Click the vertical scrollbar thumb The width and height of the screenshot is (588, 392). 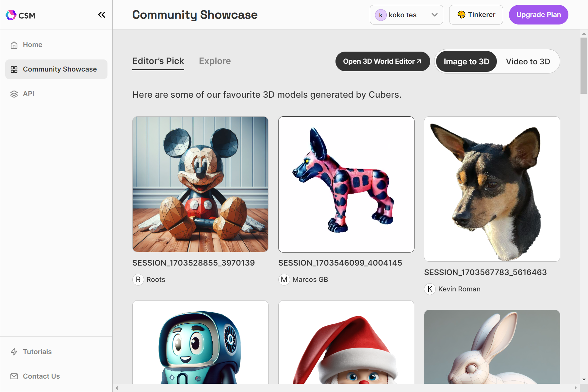tap(584, 66)
